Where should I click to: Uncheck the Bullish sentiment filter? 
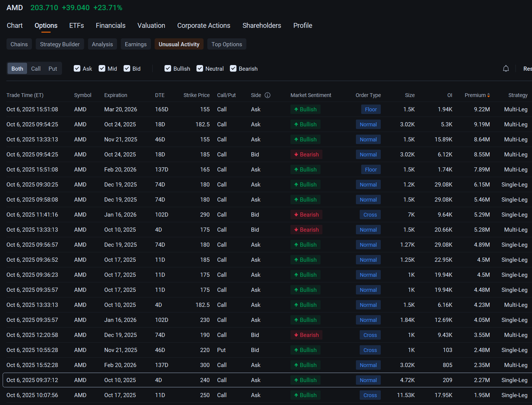[168, 68]
